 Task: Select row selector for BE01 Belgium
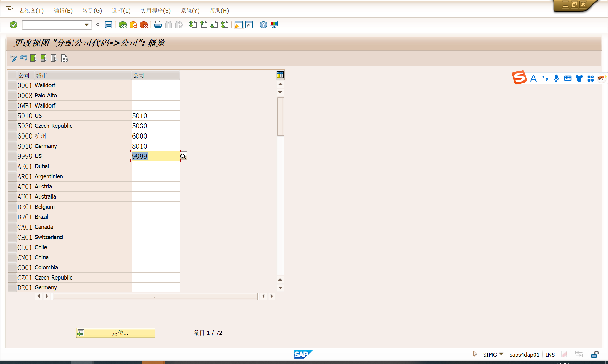12,207
